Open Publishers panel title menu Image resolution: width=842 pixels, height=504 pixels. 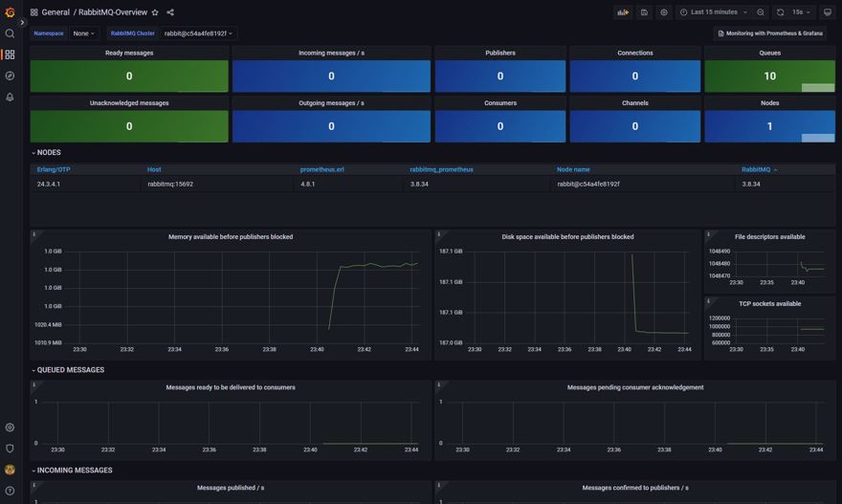(x=500, y=53)
